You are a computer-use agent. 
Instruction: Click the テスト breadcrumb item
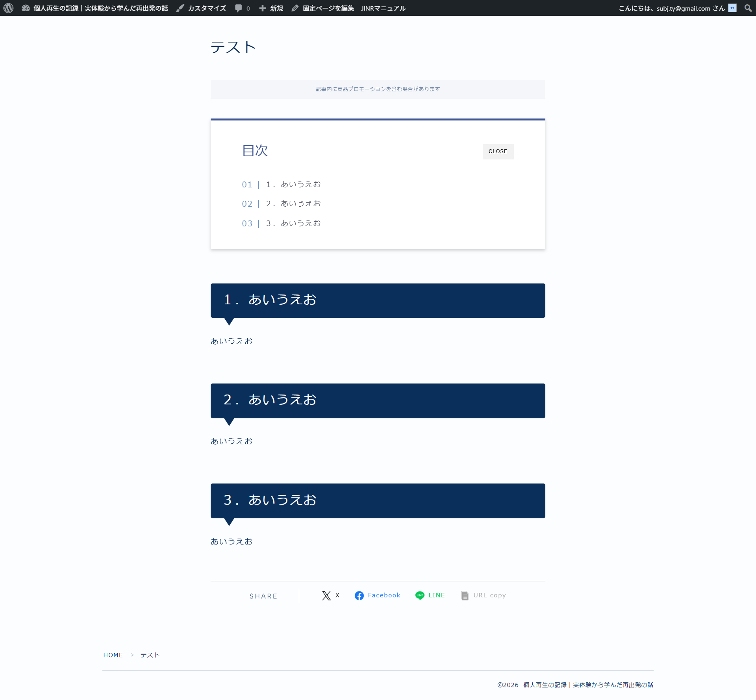[150, 655]
